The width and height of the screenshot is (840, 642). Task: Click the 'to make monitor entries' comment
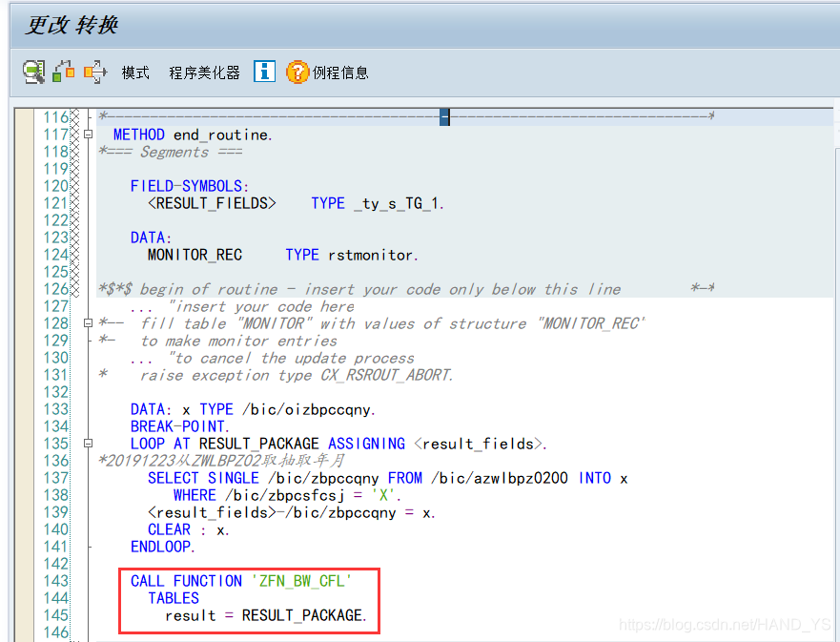[x=238, y=341]
